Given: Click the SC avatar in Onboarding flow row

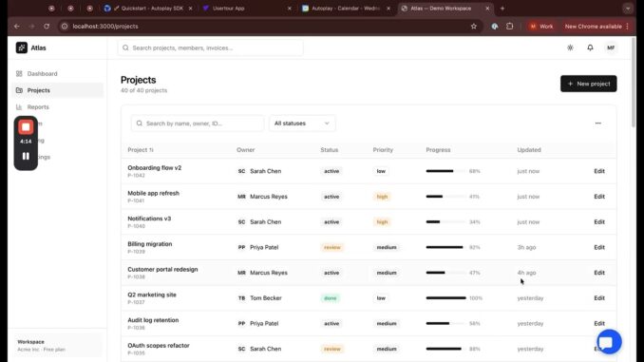Looking at the screenshot, I should click(241, 171).
